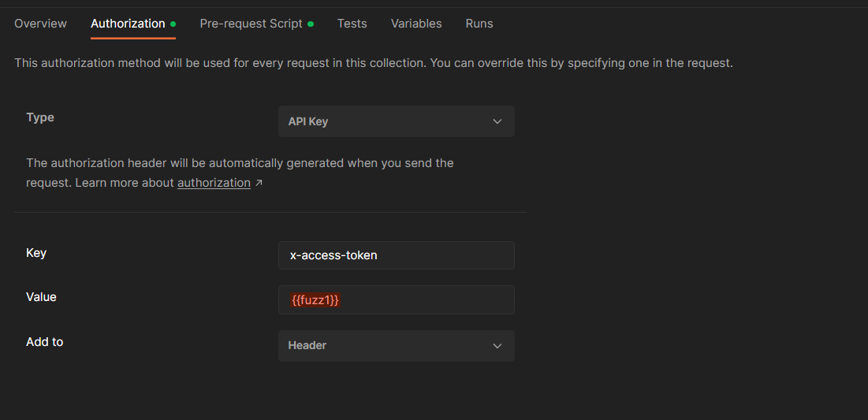Image resolution: width=868 pixels, height=420 pixels.
Task: Click the Value label text
Action: (41, 297)
